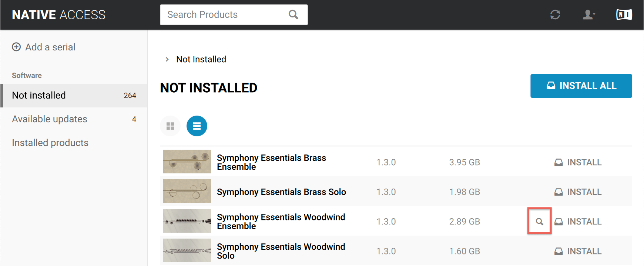Screen dimensions: 644x266
Task: Select Not installed in the sidebar
Action: click(x=39, y=95)
